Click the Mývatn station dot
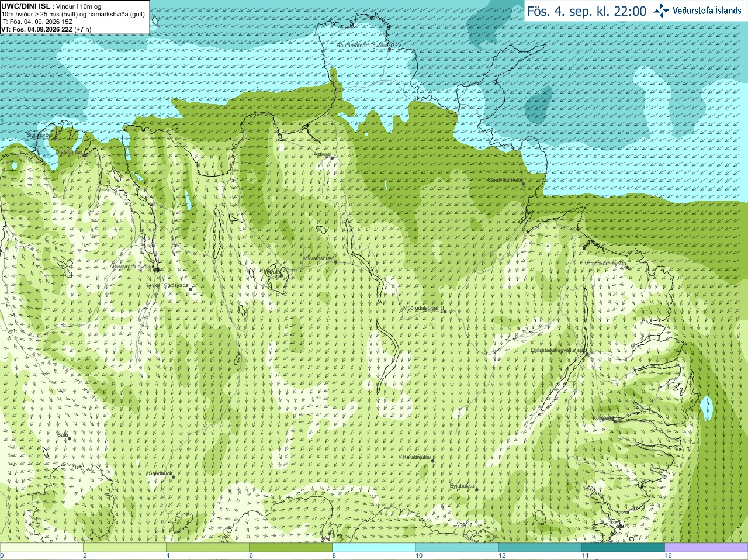 [281, 275]
